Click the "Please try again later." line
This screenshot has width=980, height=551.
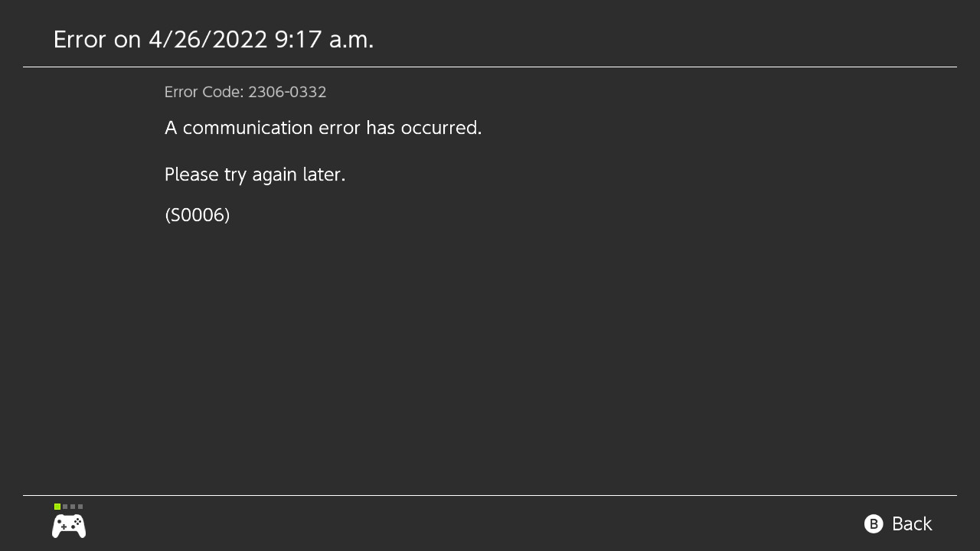pos(255,174)
